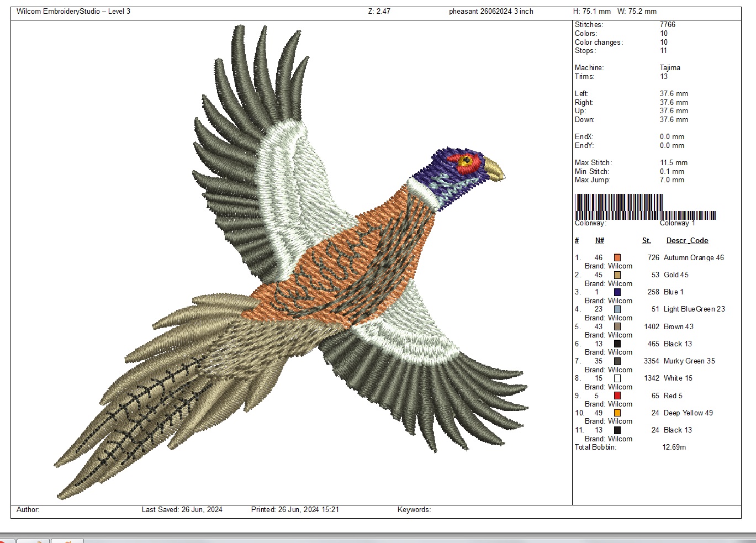The height and width of the screenshot is (543, 756).
Task: Click the design barcode
Action: [x=644, y=207]
